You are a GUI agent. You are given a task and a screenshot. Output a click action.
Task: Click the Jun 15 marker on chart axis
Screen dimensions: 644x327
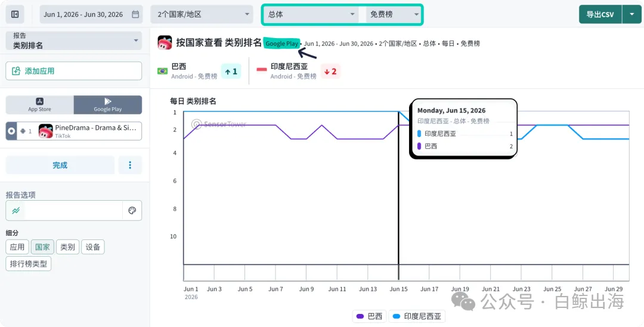[398, 289]
